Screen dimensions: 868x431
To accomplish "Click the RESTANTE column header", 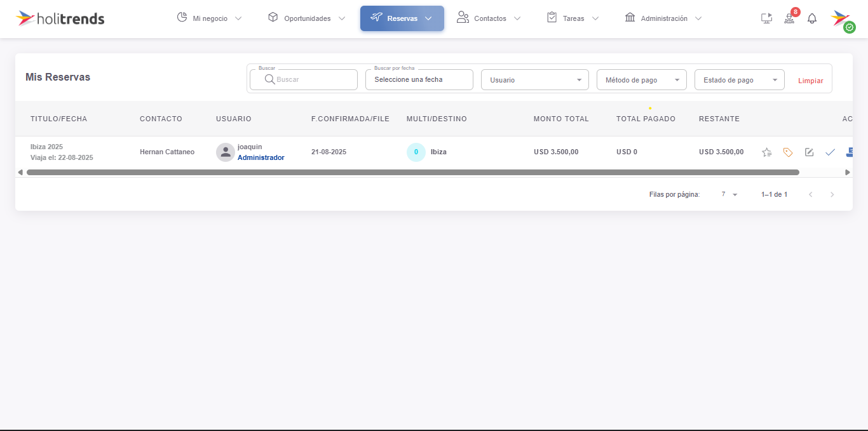I will click(x=719, y=119).
